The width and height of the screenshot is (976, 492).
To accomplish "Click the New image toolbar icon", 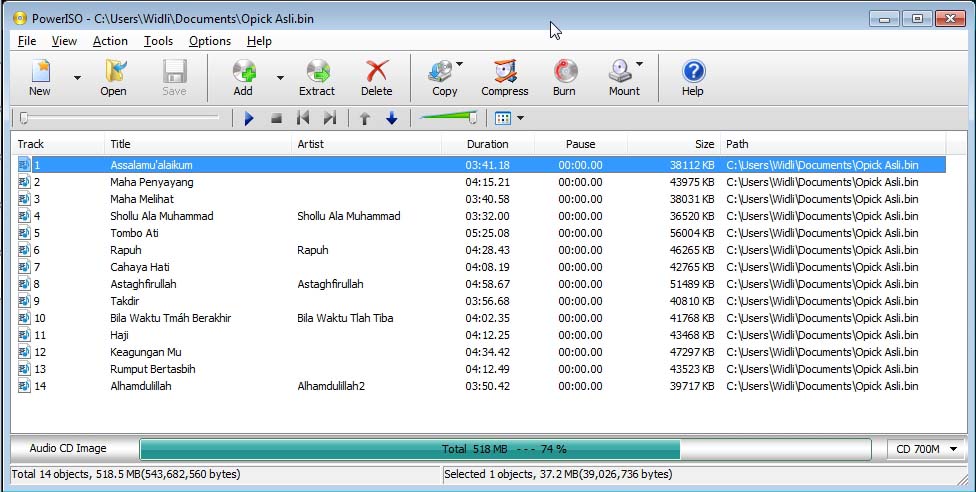I will [x=40, y=71].
